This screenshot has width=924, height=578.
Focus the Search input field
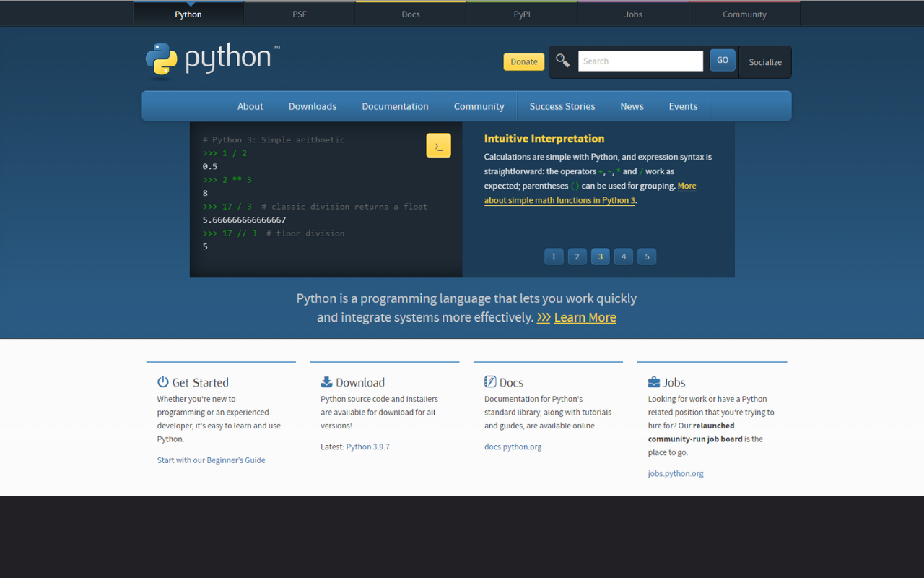[640, 61]
